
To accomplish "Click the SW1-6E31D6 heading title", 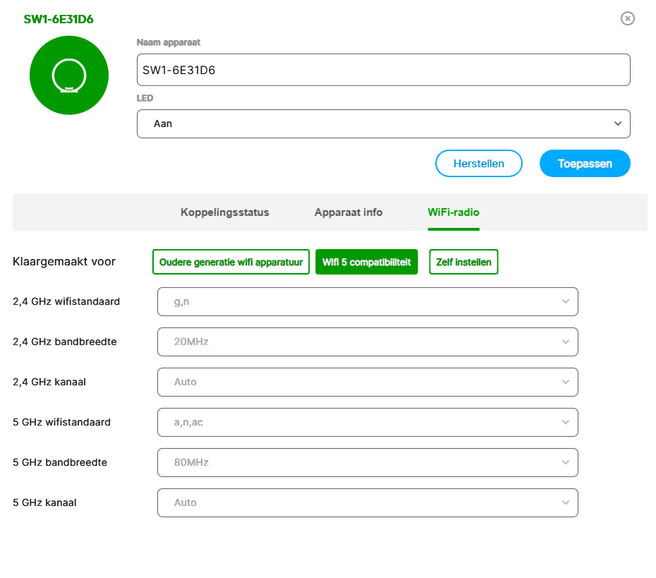I will (x=59, y=19).
